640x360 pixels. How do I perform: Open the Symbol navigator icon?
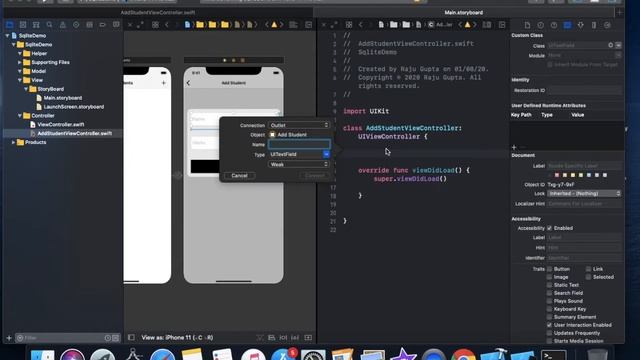pos(36,25)
